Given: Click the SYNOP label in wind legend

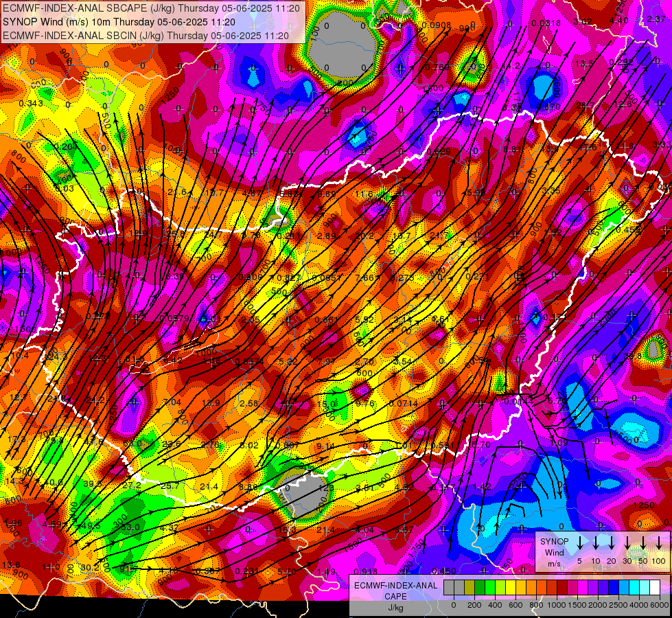Looking at the screenshot, I should (x=554, y=542).
